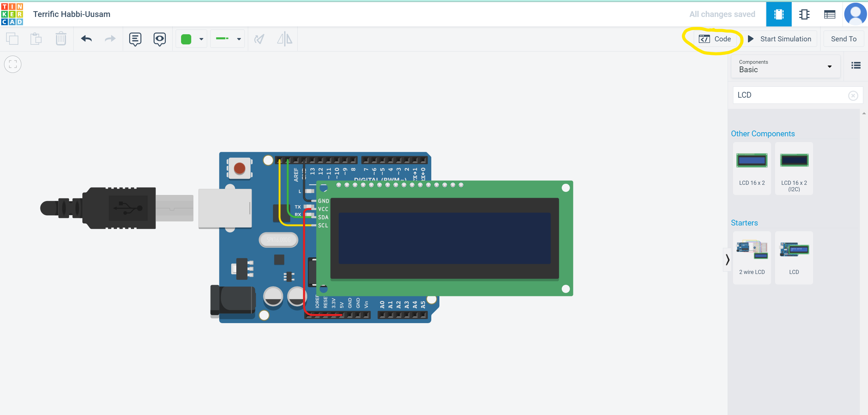
Task: Undo the last action
Action: [86, 39]
